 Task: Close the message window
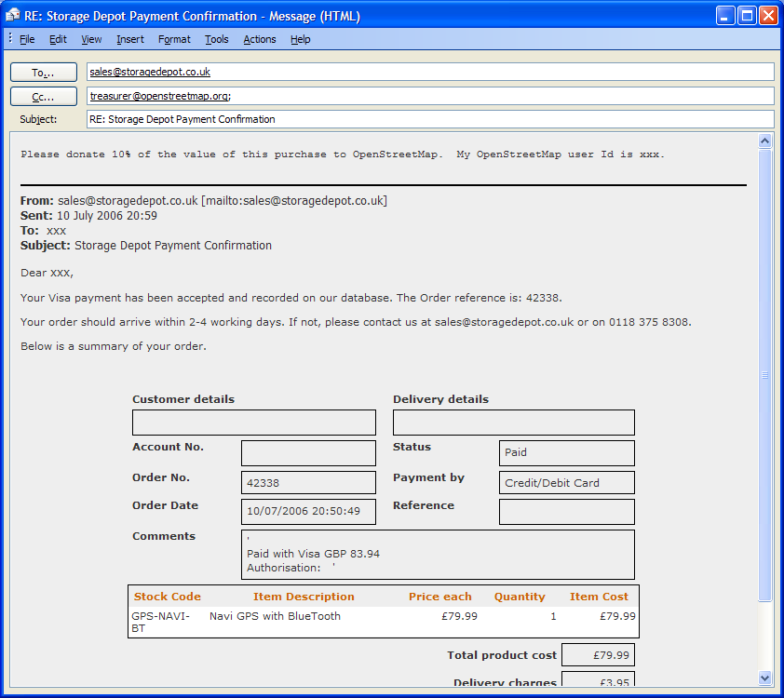tap(768, 16)
